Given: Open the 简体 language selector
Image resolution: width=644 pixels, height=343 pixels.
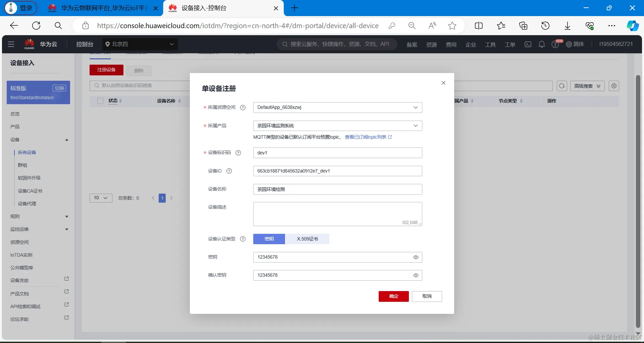Looking at the screenshot, I should point(575,44).
